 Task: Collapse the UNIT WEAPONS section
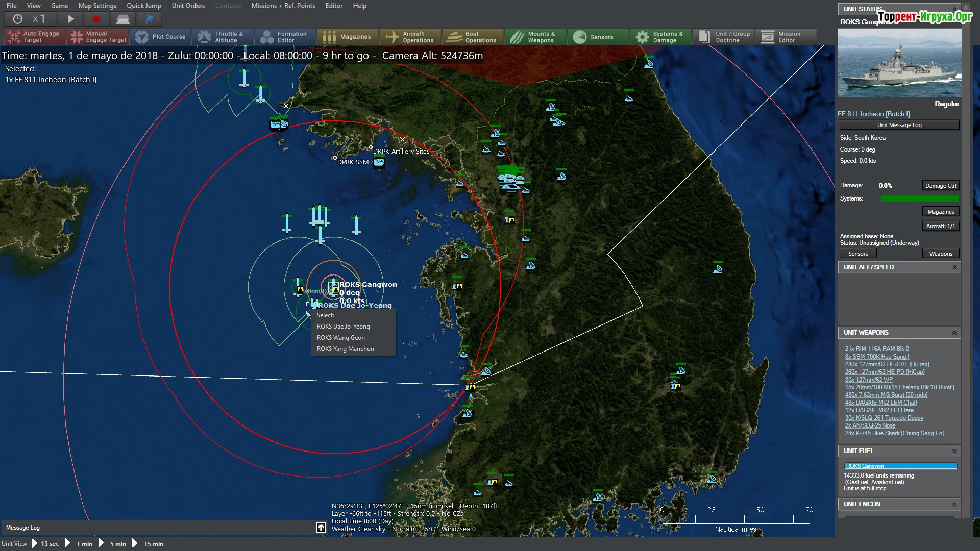tap(954, 333)
